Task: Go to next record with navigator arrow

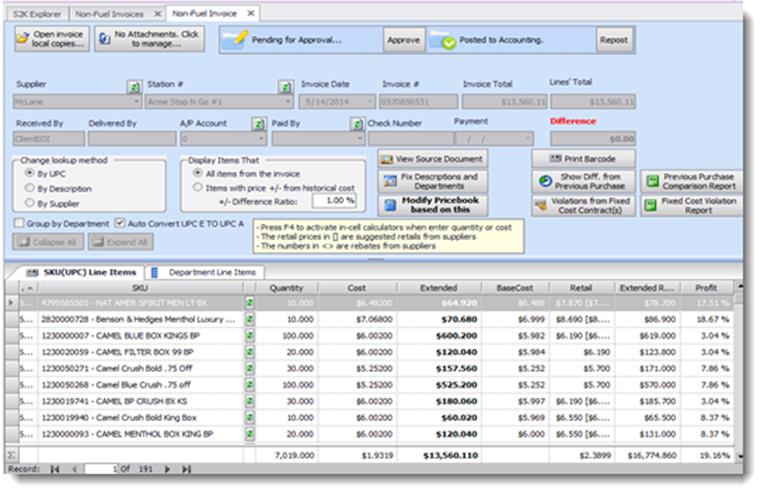Action: 168,468
